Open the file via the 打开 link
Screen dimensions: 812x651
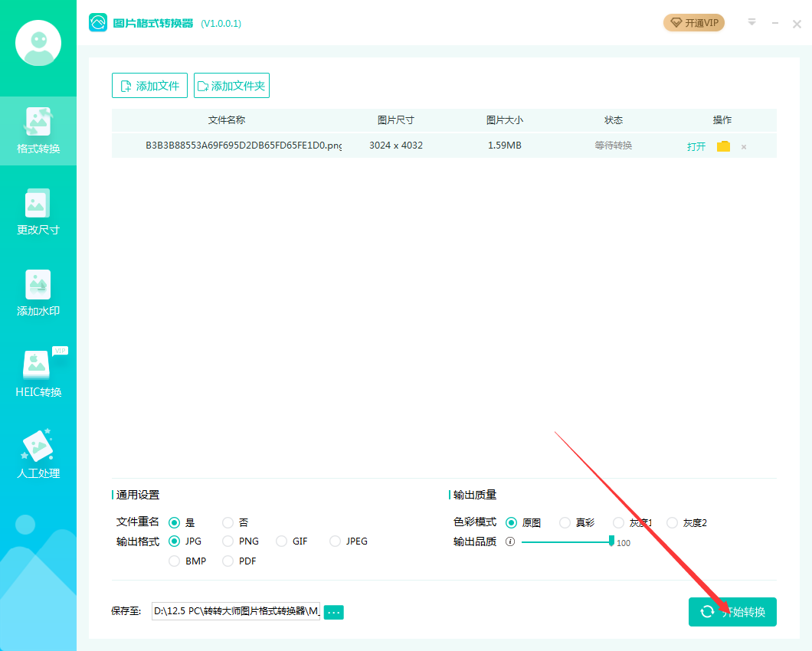coord(696,146)
